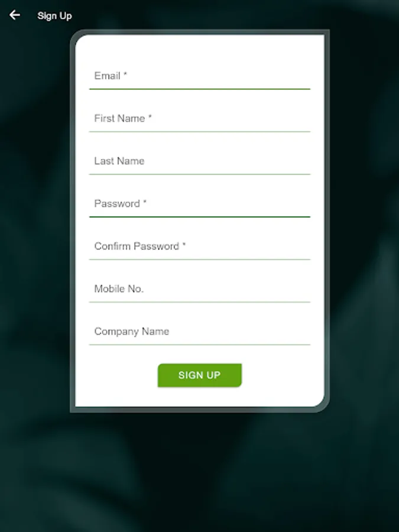Screen dimensions: 399x532
Task: Click the green underline below Email
Action: pyautogui.click(x=200, y=89)
